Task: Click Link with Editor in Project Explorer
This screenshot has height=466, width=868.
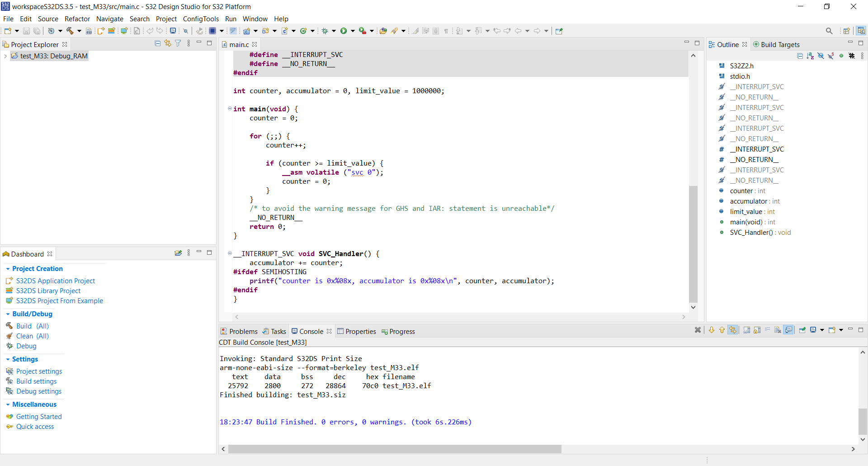Action: (168, 43)
